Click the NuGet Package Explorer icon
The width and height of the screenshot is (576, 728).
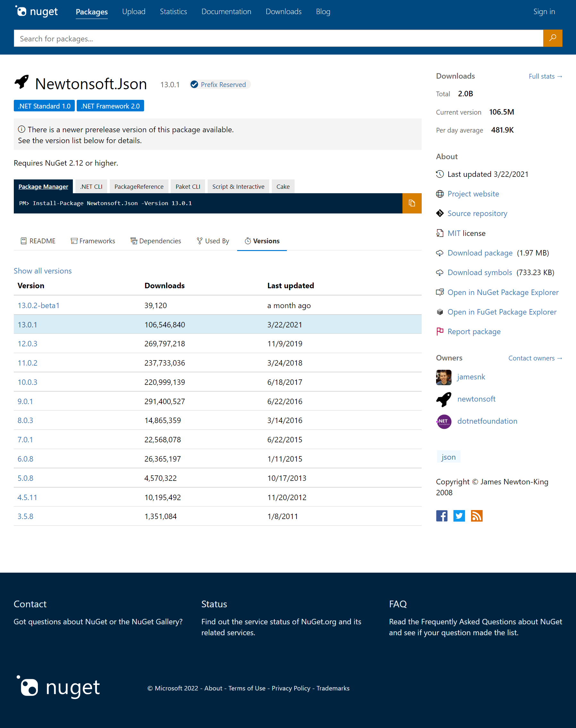[440, 292]
